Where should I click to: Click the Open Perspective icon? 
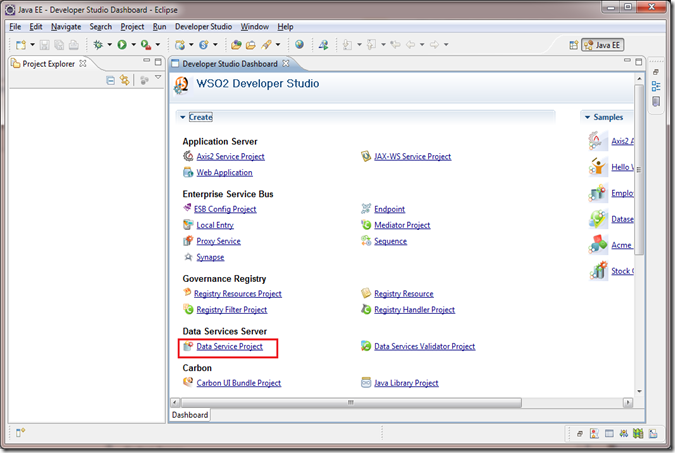[x=573, y=45]
